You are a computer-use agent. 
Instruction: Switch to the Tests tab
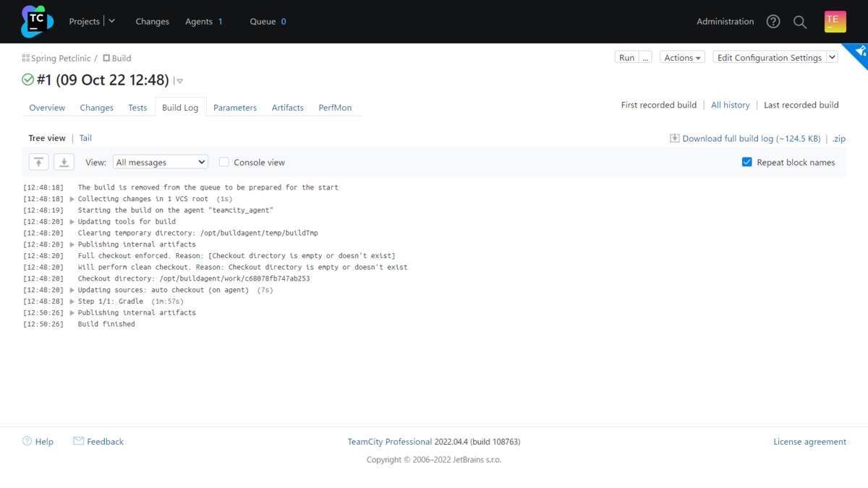(x=137, y=108)
